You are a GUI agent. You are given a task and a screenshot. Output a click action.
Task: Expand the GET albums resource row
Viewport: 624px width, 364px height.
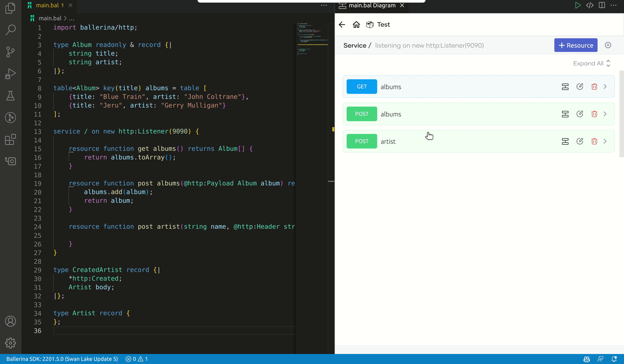(x=605, y=86)
